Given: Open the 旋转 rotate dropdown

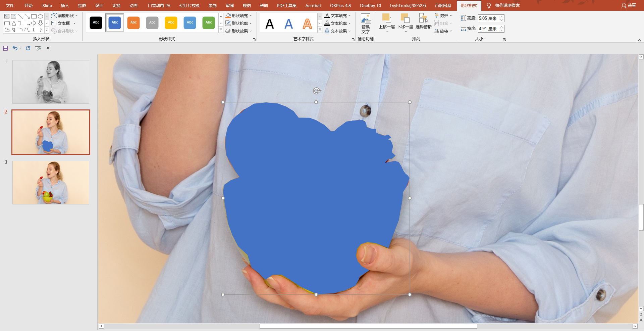Looking at the screenshot, I should point(443,31).
